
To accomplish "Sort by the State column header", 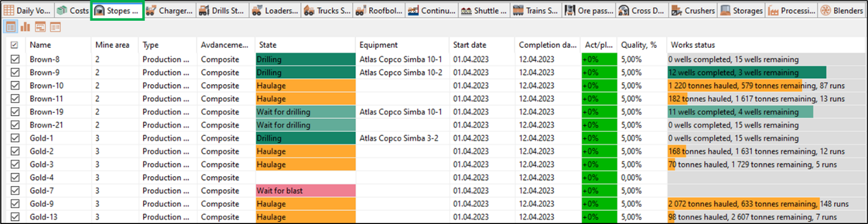I will point(305,45).
